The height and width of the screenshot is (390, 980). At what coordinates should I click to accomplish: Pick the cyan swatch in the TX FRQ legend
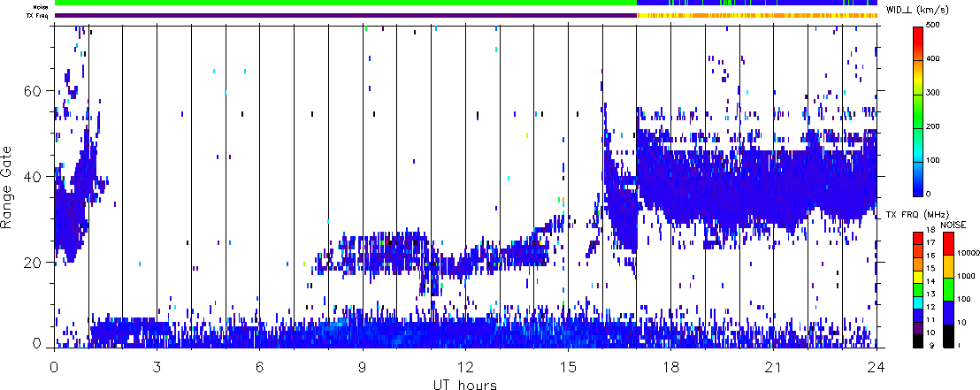[x=918, y=303]
